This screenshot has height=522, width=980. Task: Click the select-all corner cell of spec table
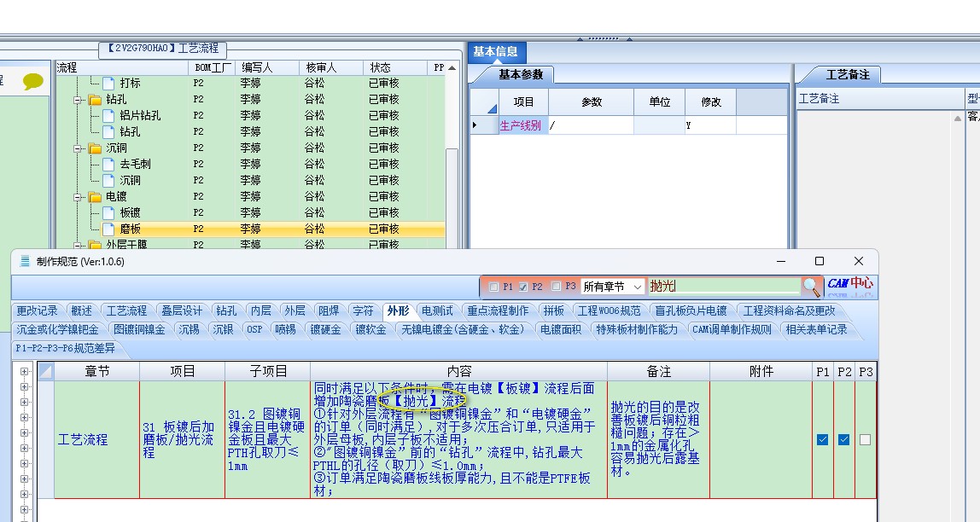click(45, 372)
